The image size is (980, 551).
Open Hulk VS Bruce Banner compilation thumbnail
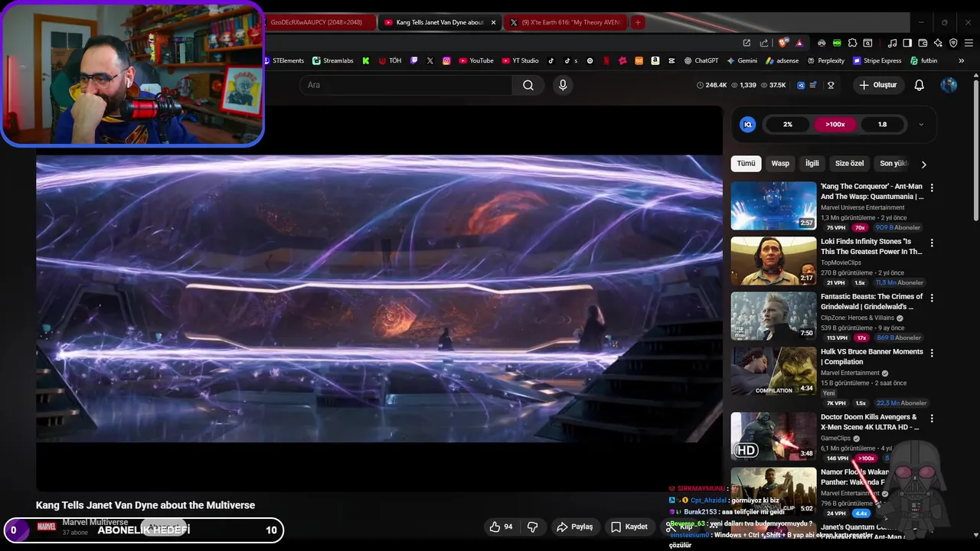click(773, 371)
